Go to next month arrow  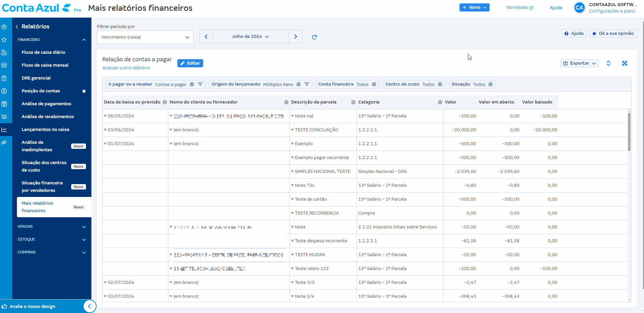click(x=295, y=37)
